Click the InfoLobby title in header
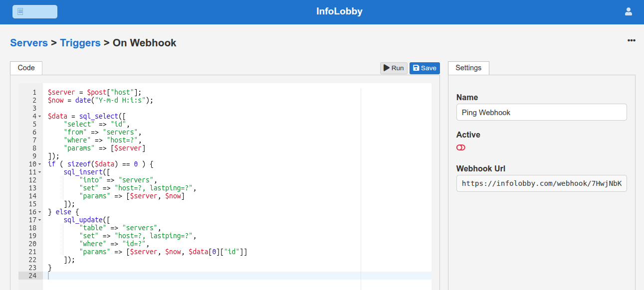Viewport: 644px width, 290px height. [x=339, y=11]
